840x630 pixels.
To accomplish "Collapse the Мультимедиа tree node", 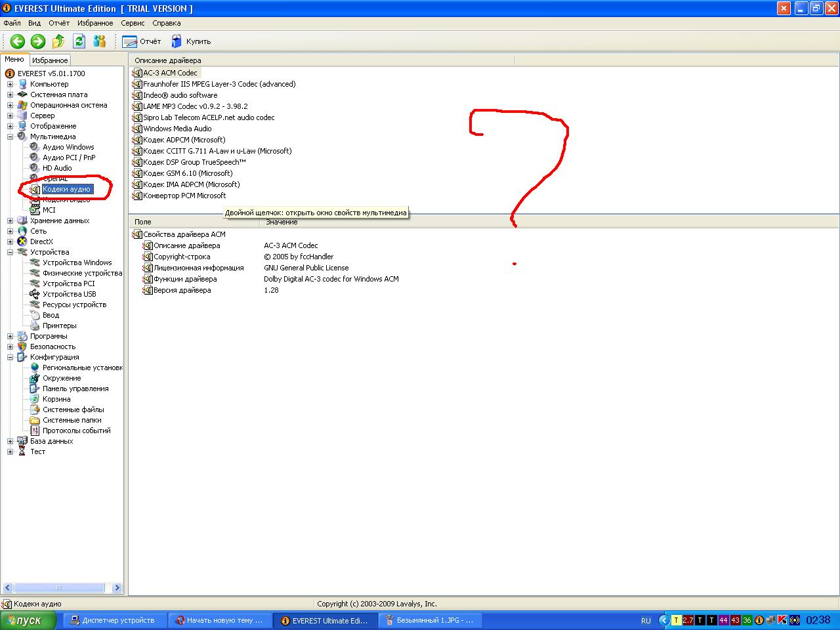I will tap(10, 136).
